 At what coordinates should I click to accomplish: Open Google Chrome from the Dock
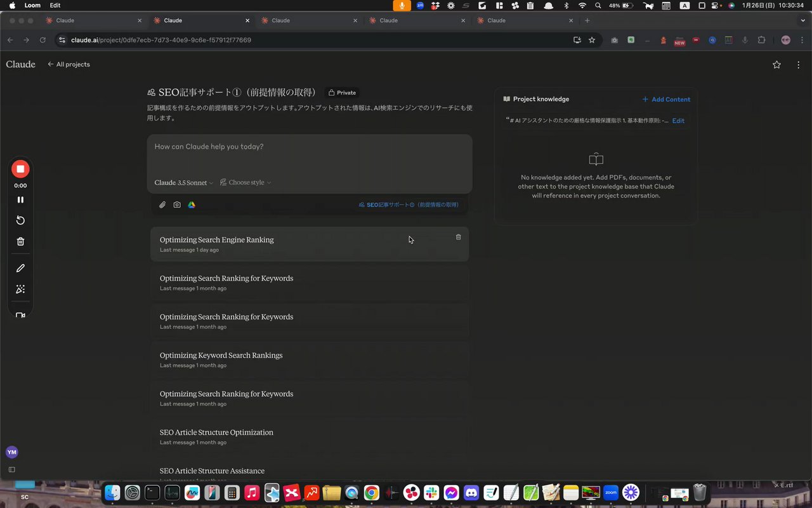(372, 492)
